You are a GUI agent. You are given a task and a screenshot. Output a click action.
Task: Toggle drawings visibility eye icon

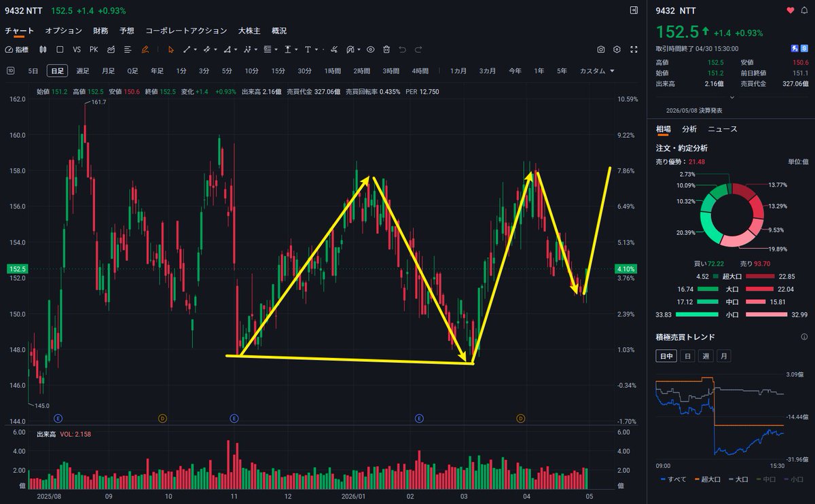click(x=370, y=50)
